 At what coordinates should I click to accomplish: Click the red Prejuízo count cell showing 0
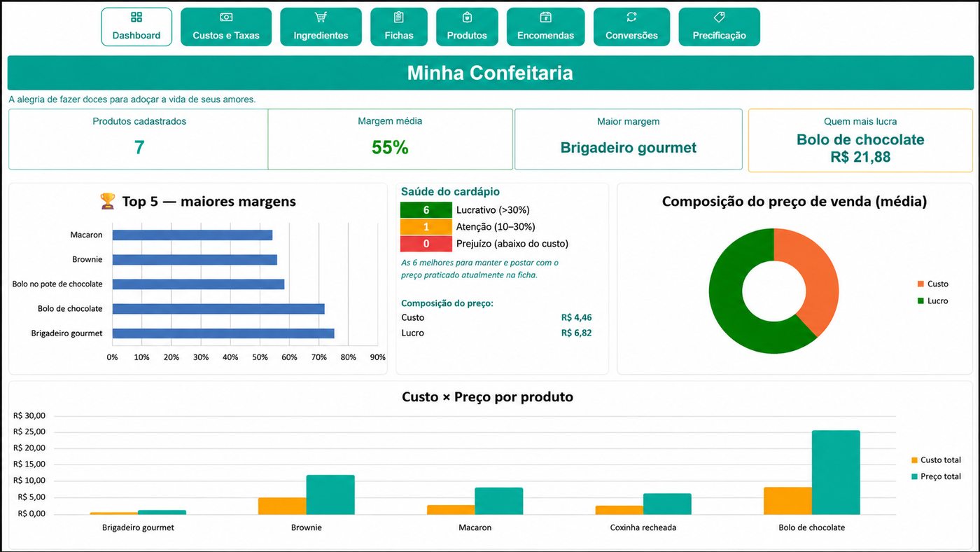[426, 244]
